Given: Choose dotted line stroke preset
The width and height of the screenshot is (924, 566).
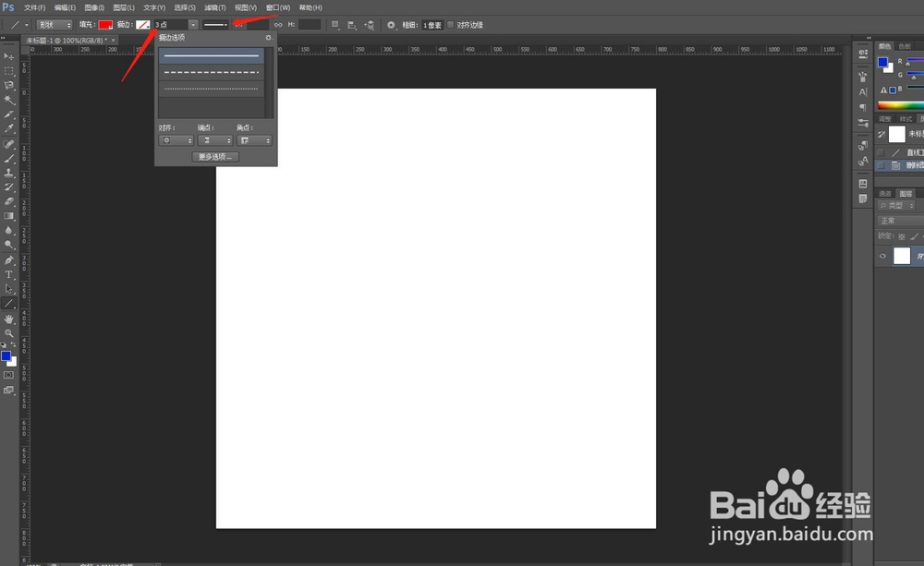Looking at the screenshot, I should [x=211, y=89].
